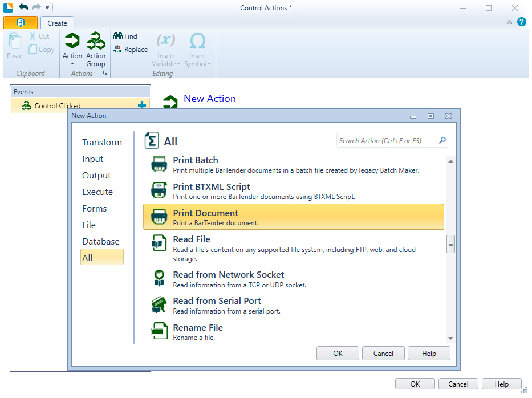Click OK in Control Actions window
Image resolution: width=532 pixels, height=398 pixels.
[x=415, y=384]
